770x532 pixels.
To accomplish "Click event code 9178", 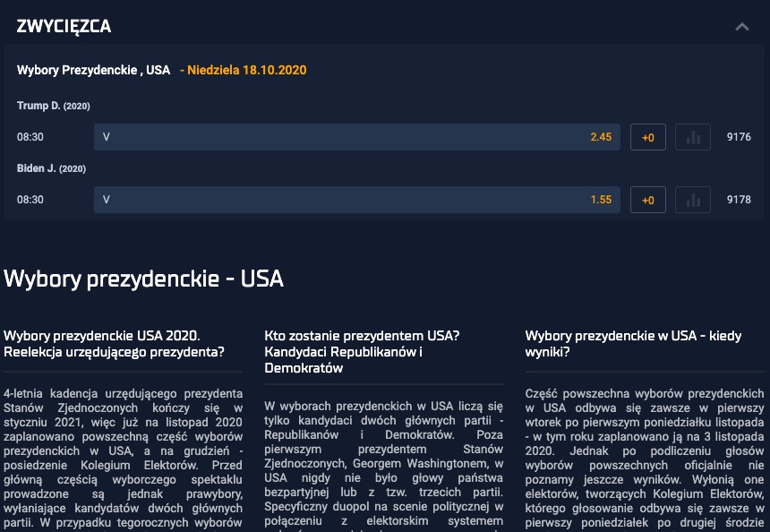I will [x=739, y=200].
